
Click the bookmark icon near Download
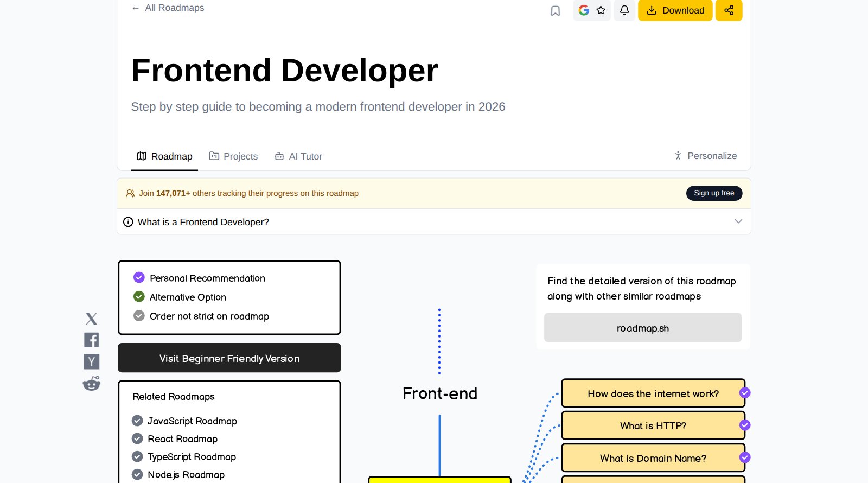coord(555,11)
